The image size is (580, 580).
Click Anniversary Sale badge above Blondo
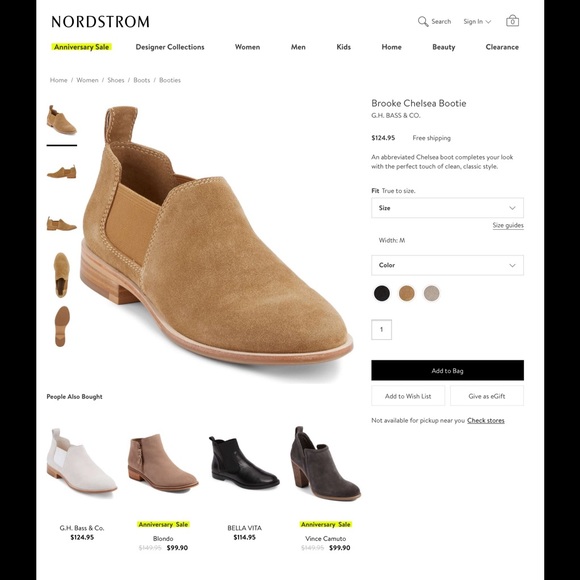coord(163,525)
